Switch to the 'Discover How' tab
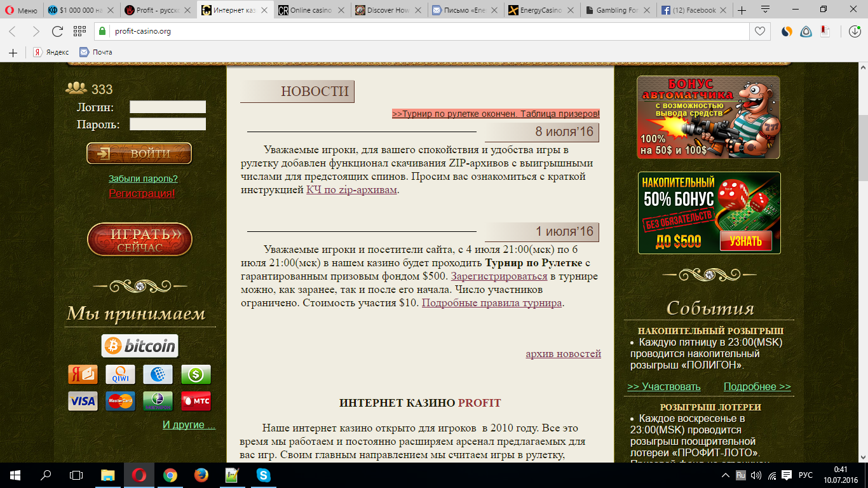This screenshot has width=868, height=488. point(389,10)
